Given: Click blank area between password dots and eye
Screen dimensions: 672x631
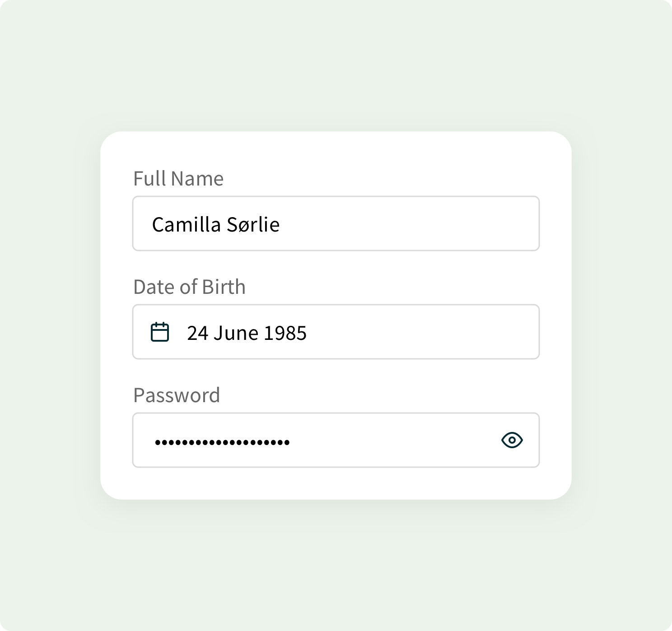Looking at the screenshot, I should 393,441.
